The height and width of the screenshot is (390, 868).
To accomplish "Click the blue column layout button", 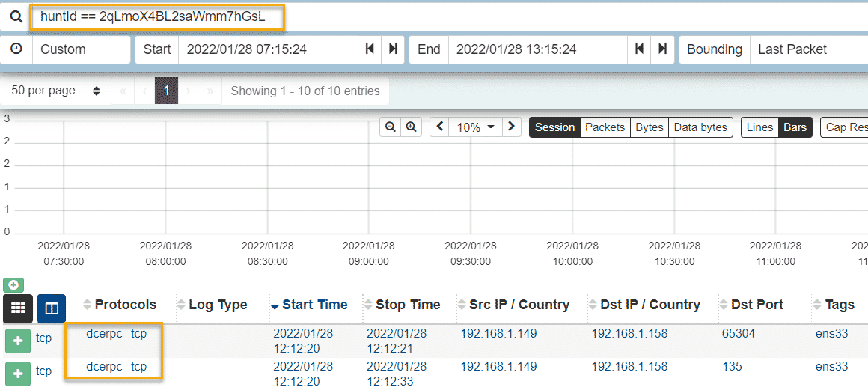I will [x=52, y=308].
